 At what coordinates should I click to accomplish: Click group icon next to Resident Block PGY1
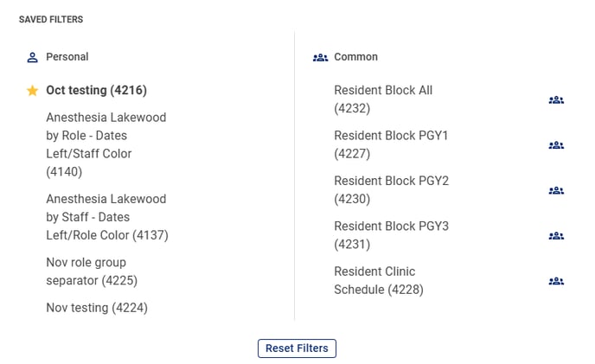coord(556,145)
